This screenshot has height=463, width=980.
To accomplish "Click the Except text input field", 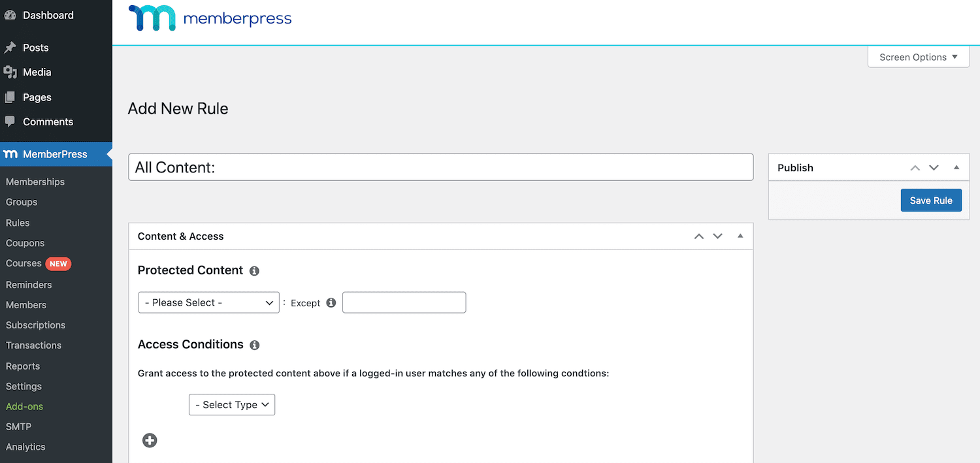I will tap(404, 303).
